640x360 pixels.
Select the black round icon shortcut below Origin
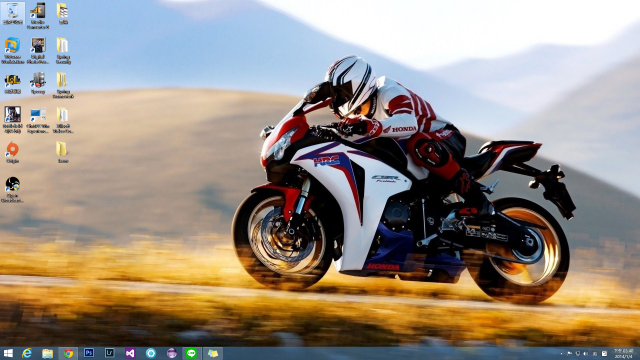(13, 189)
